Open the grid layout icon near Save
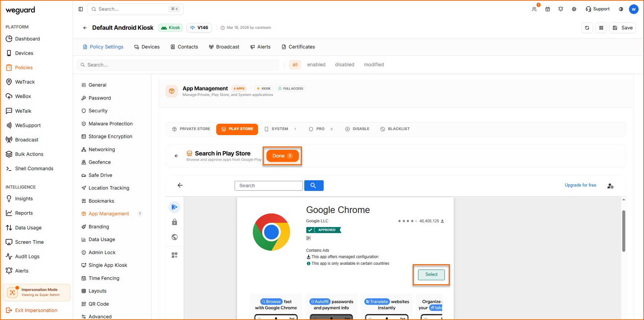 pyautogui.click(x=601, y=28)
